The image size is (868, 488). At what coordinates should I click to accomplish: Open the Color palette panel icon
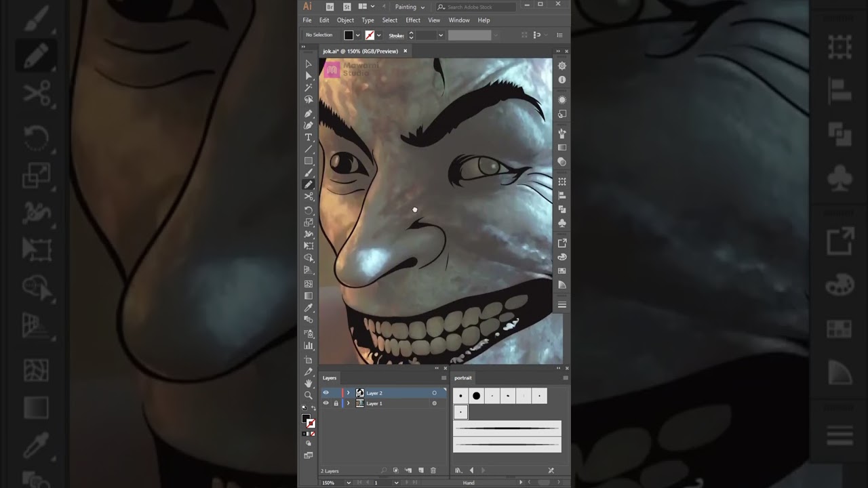click(562, 258)
